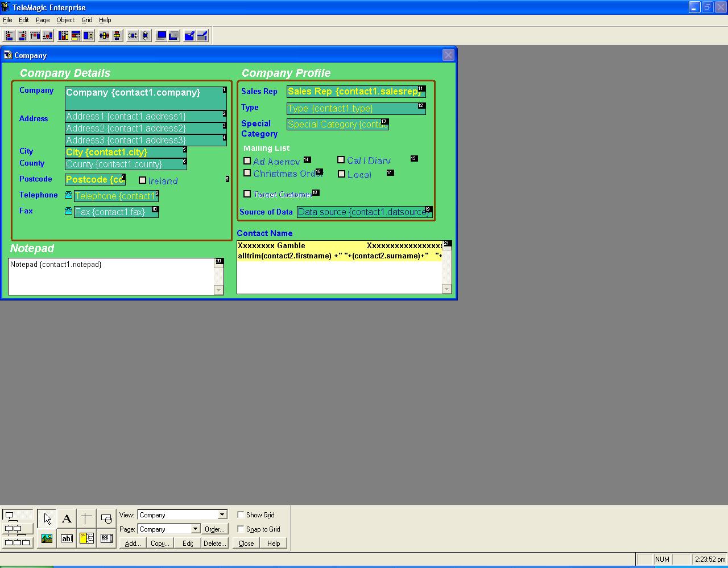Click the Fax field phone icon

(x=69, y=211)
